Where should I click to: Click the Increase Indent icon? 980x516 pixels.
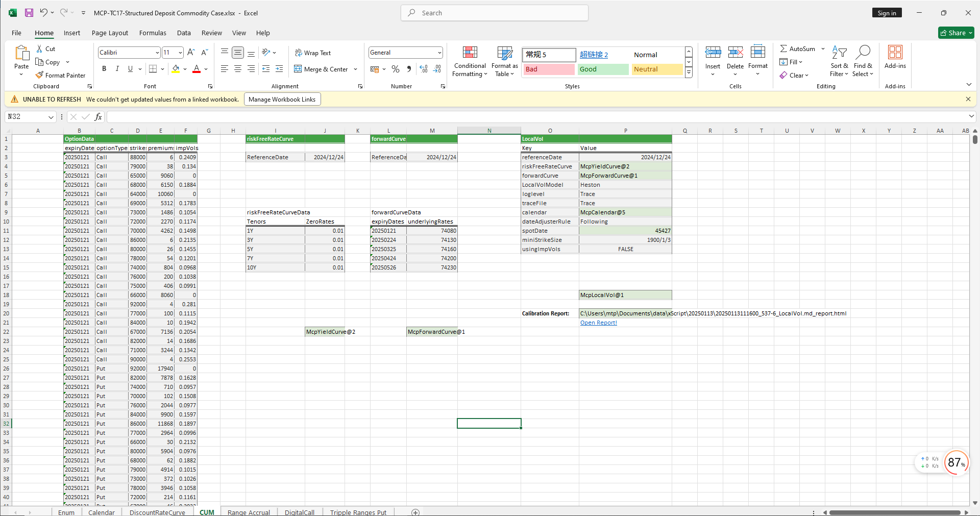[279, 69]
